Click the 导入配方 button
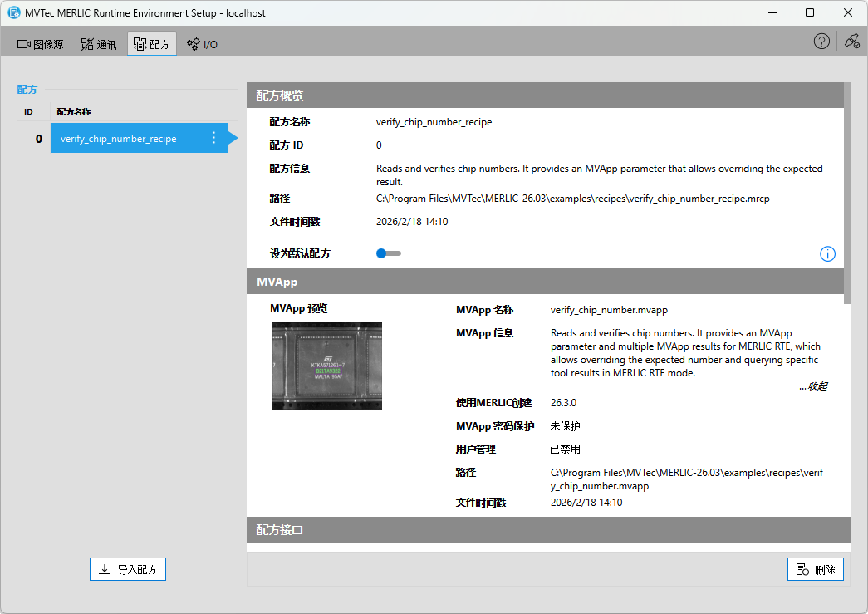The height and width of the screenshot is (614, 868). pos(128,569)
